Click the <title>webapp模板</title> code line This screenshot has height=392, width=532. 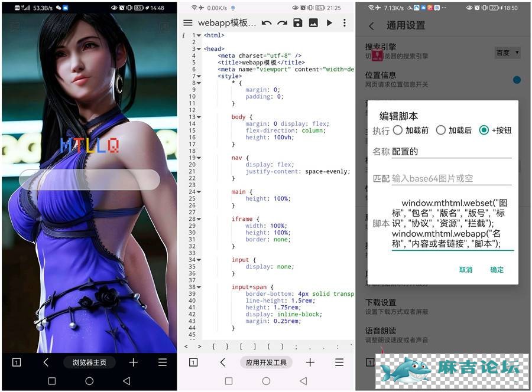pyautogui.click(x=261, y=63)
